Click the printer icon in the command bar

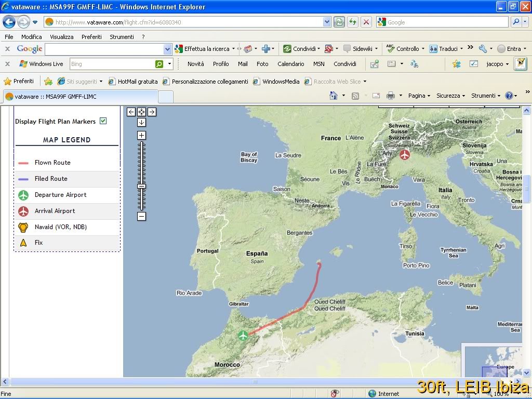[x=391, y=96]
